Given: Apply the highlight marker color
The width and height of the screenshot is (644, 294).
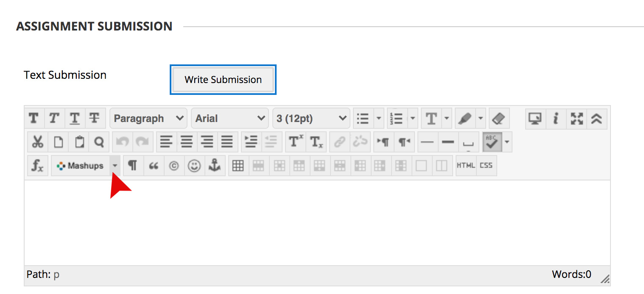Looking at the screenshot, I should 465,119.
